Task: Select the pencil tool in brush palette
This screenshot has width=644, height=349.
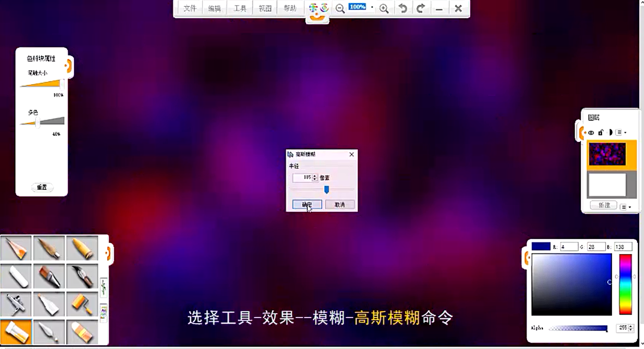Action: tap(16, 248)
